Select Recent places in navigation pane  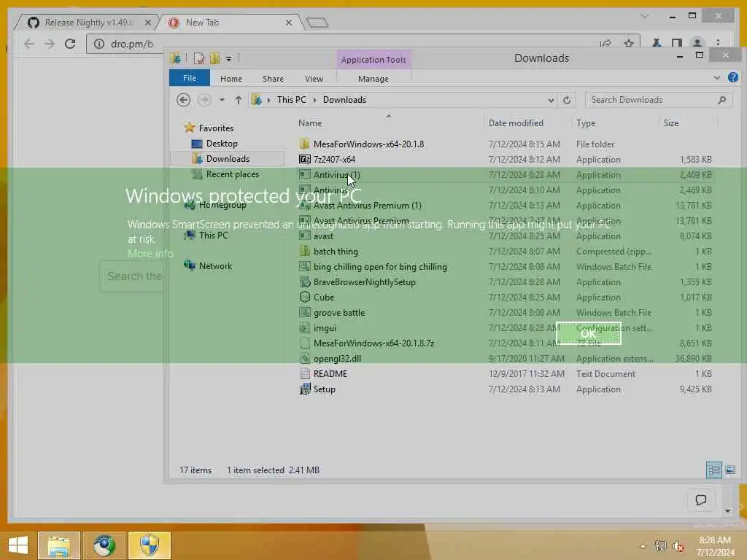click(232, 174)
